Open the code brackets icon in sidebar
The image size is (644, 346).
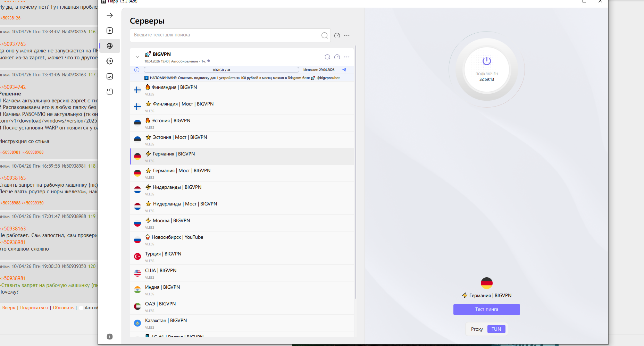pyautogui.click(x=110, y=92)
